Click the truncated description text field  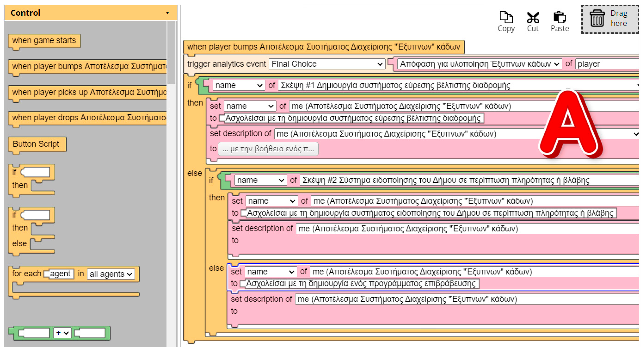tap(268, 149)
